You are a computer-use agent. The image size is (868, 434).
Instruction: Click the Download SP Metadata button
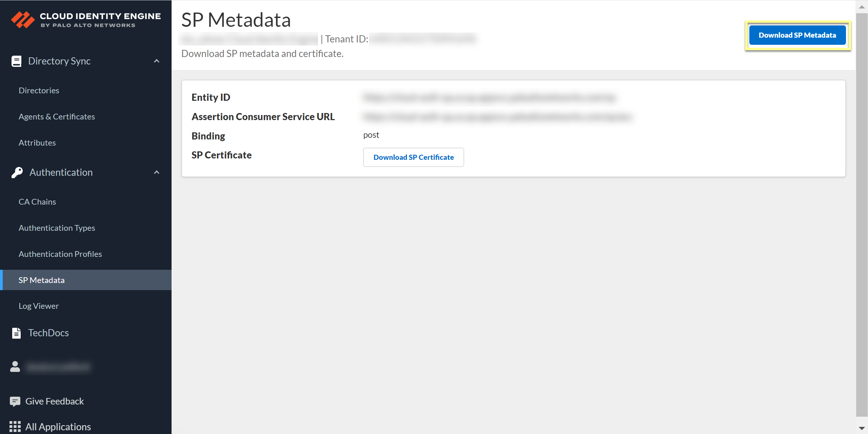click(x=797, y=35)
